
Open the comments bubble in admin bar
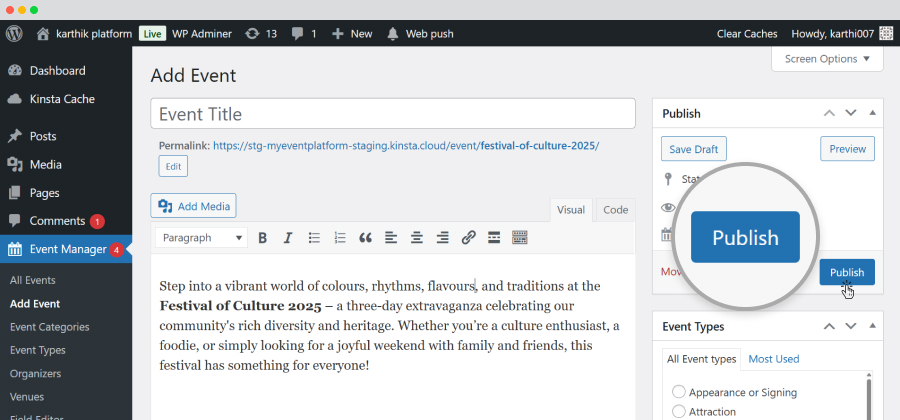pos(304,34)
